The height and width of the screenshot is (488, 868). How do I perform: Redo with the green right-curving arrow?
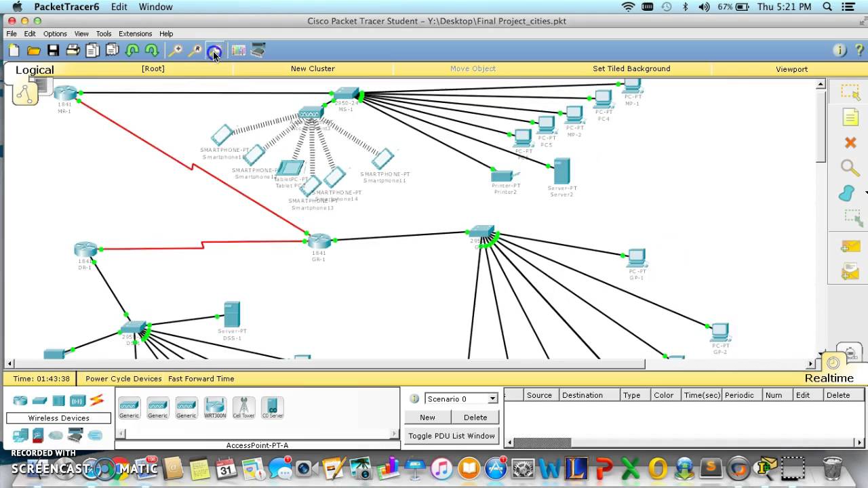pyautogui.click(x=152, y=51)
